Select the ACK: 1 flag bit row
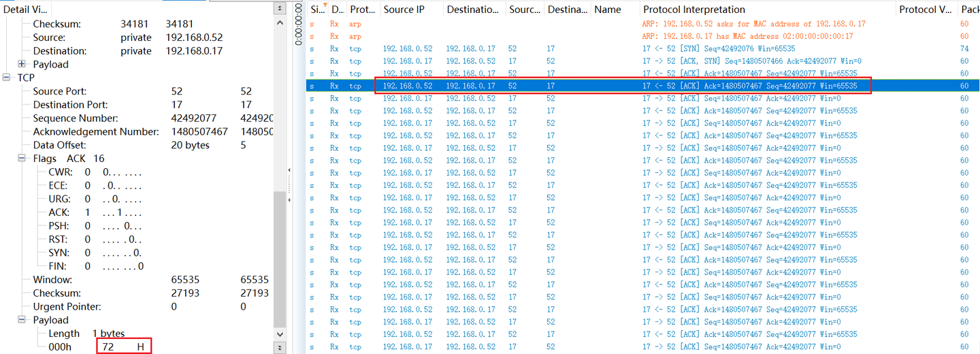This screenshot has height=354, width=980. [x=95, y=212]
